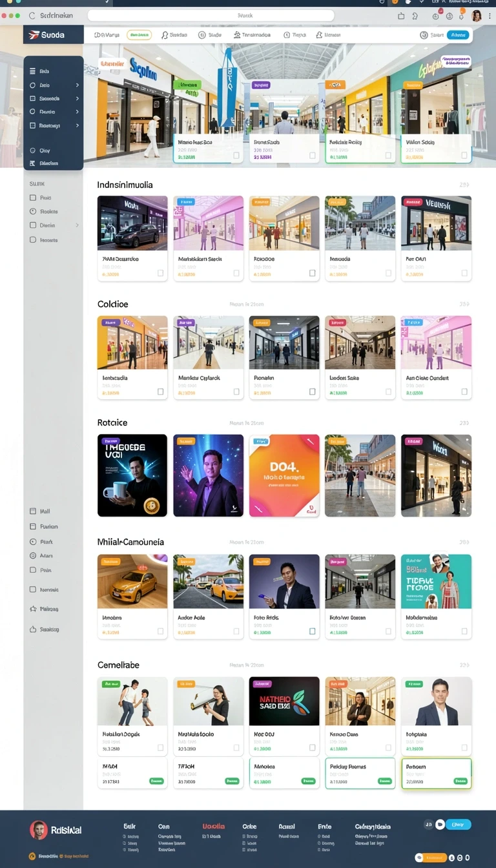This screenshot has width=496, height=868.
Task: Untick the teal checkbox on the Foto Rrids card
Action: point(313,632)
